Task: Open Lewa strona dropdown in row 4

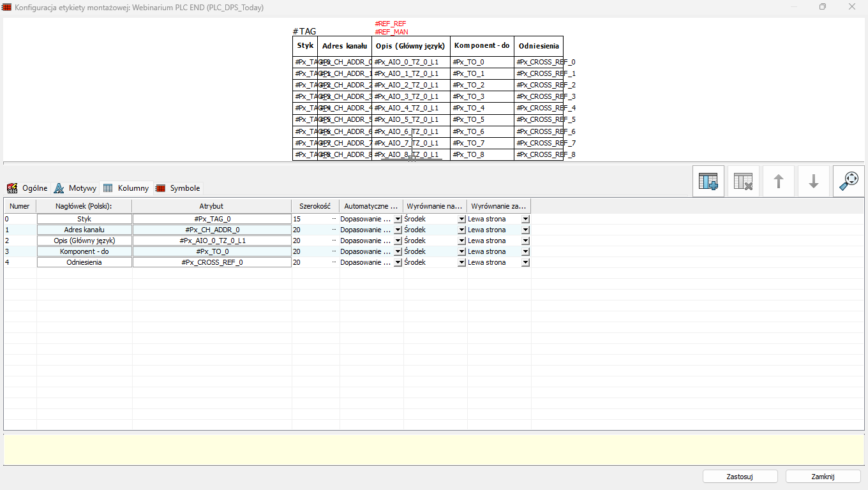Action: (x=525, y=262)
